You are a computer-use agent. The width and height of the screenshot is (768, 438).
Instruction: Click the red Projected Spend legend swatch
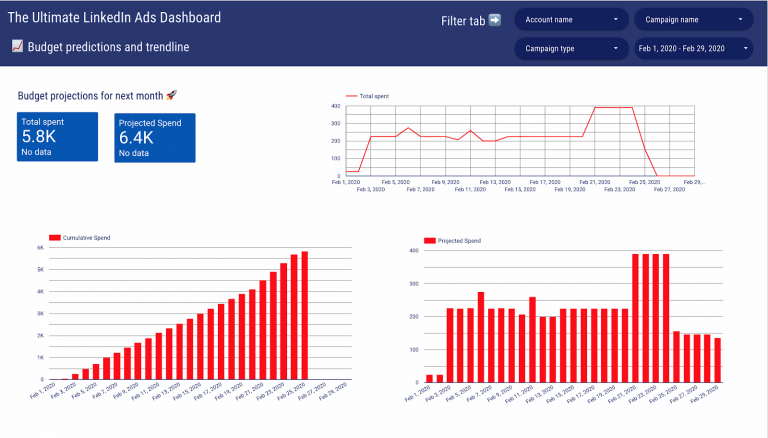[429, 241]
